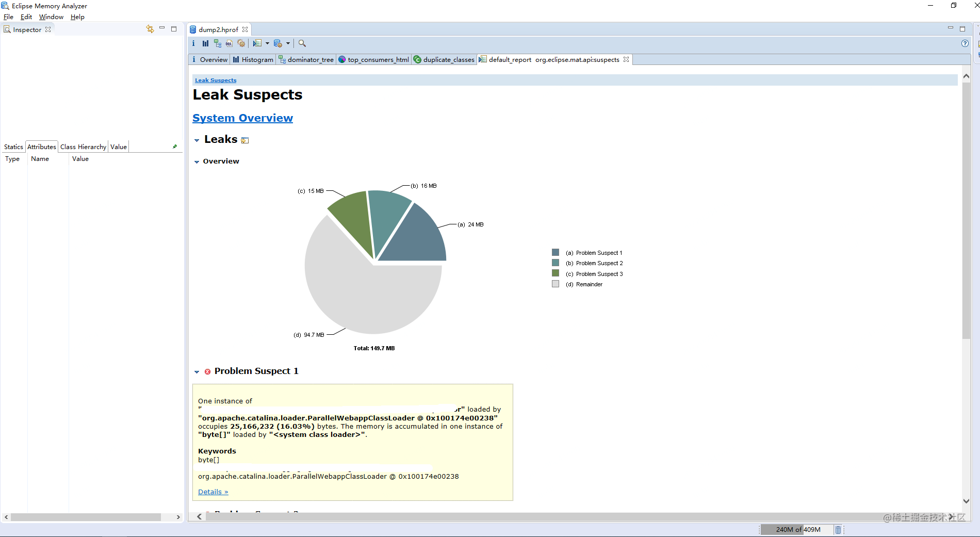Screen dimensions: 980x537
Task: Maximize the Inspector panel
Action: [174, 29]
